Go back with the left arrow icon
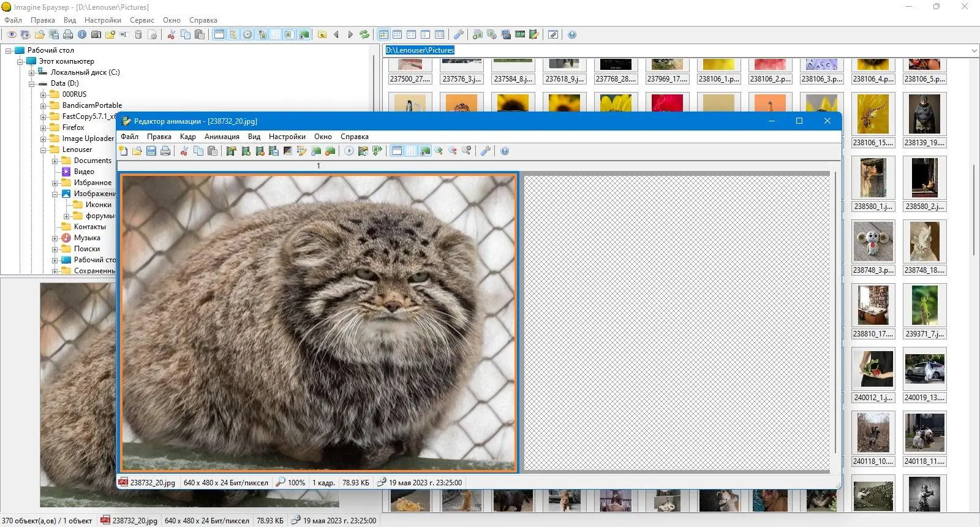 click(x=336, y=34)
